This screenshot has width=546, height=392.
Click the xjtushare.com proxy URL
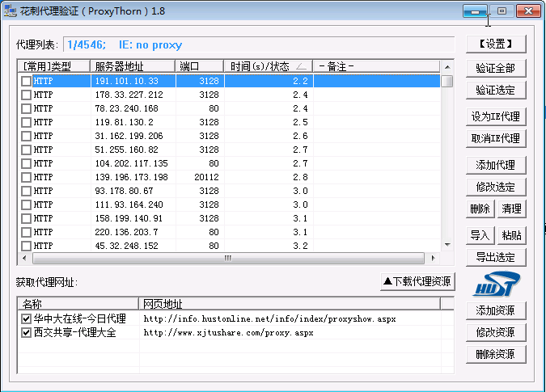(x=228, y=332)
